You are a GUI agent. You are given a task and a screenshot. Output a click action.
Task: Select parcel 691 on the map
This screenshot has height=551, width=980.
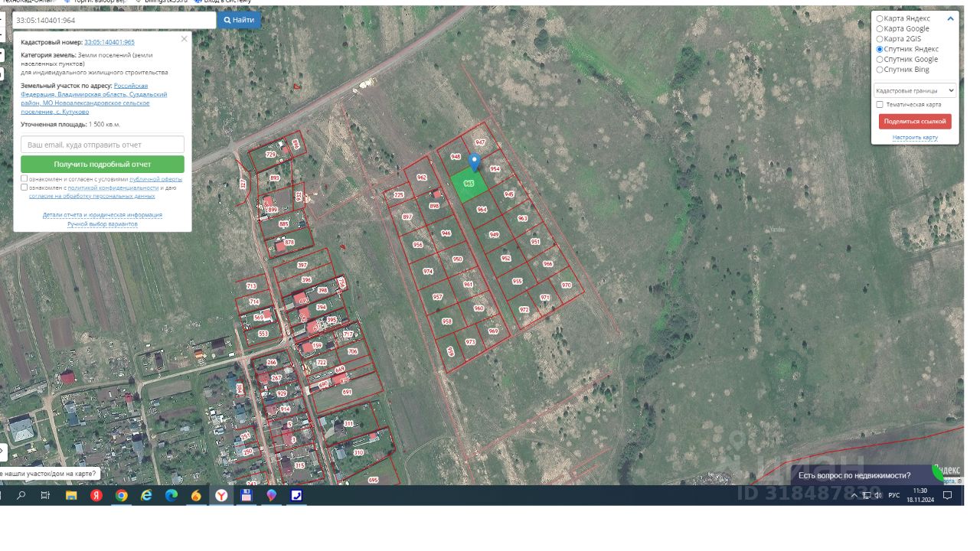pos(347,392)
